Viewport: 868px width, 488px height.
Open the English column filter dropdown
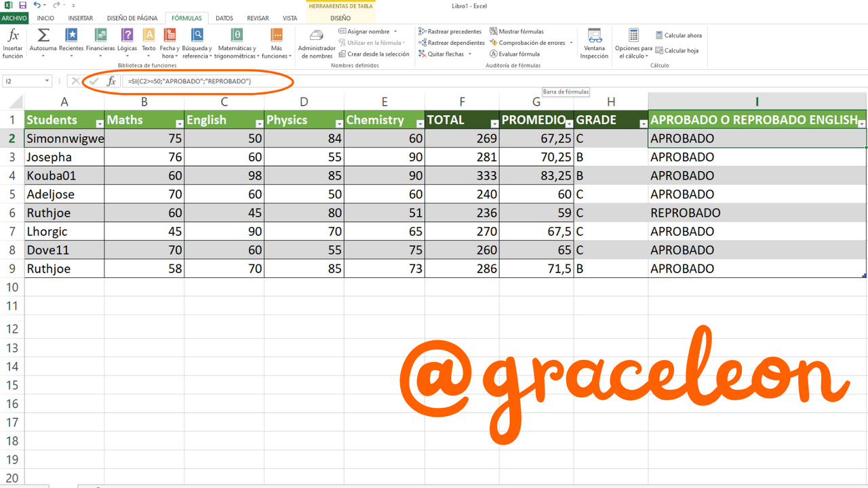pos(259,123)
